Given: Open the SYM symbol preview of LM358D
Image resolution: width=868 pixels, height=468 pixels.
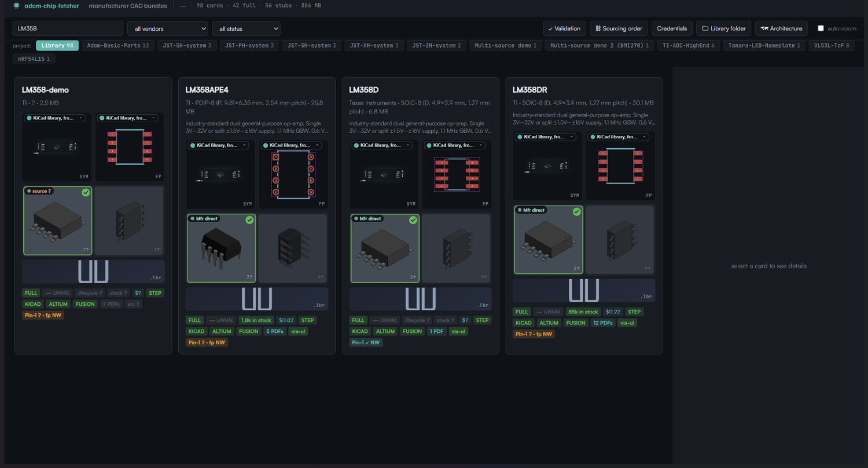Looking at the screenshot, I should pos(385,174).
